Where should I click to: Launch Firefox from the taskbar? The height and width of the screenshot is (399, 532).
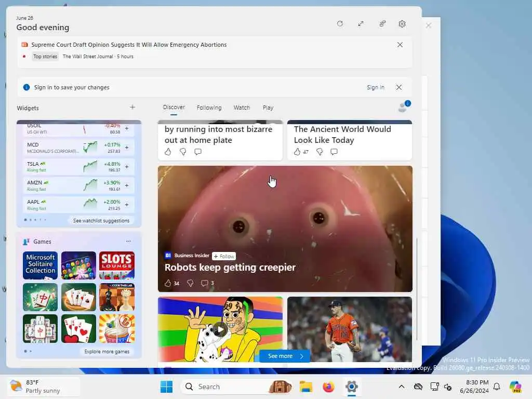[x=328, y=387]
